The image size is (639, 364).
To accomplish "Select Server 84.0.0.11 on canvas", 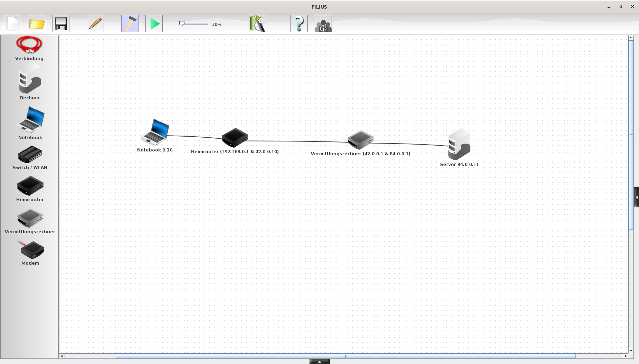I will (459, 144).
